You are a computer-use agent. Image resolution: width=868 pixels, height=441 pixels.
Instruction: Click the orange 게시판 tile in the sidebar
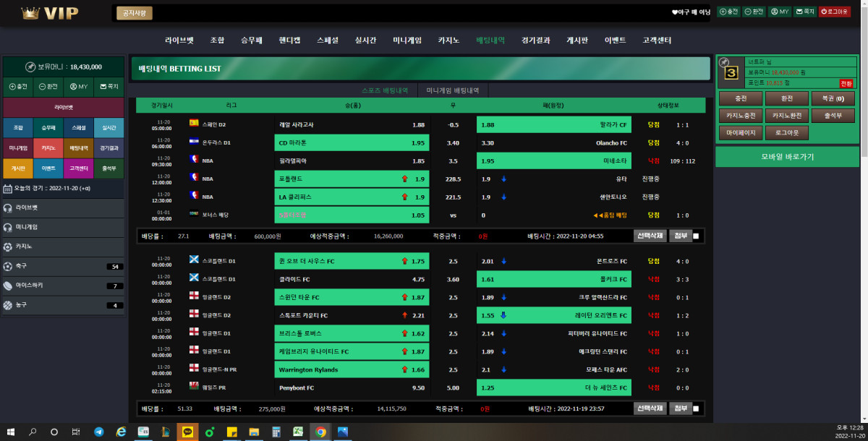click(x=18, y=168)
